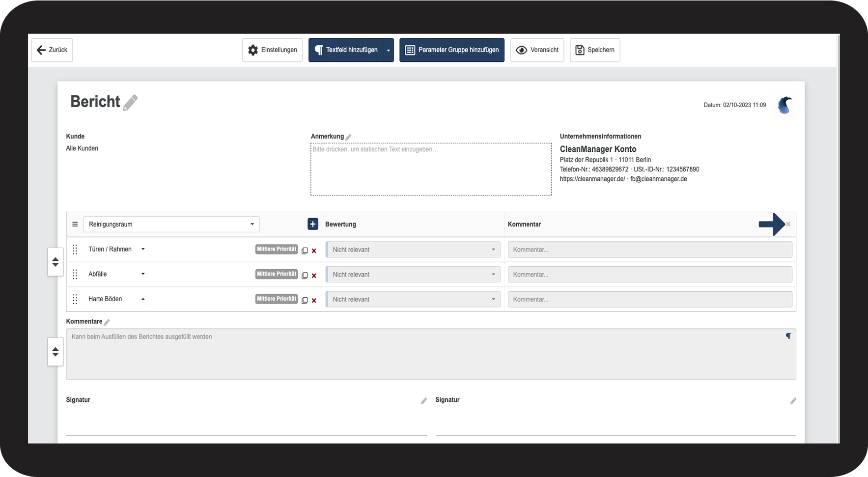Add a parameter with the blue plus icon
This screenshot has width=868, height=477.
313,224
